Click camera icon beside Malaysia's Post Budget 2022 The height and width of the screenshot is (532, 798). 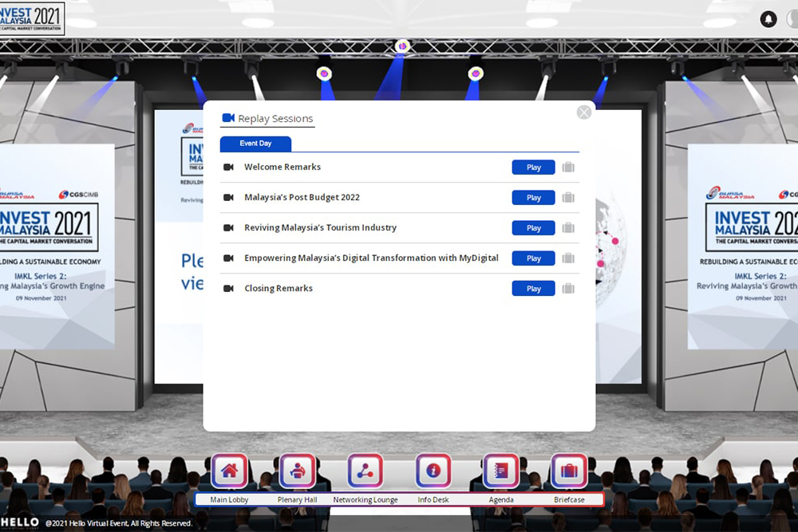228,197
